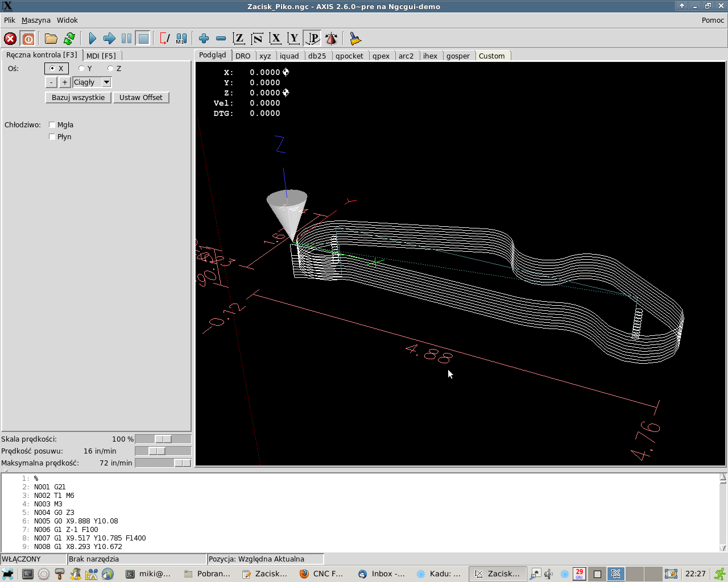Open the Kadu taskbar window
The width and height of the screenshot is (728, 582).
(x=439, y=574)
